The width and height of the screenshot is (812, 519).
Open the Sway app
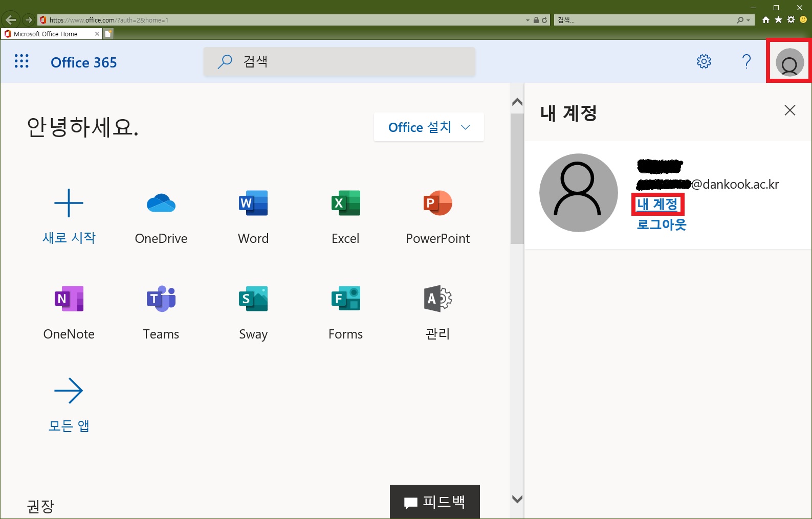pos(253,299)
